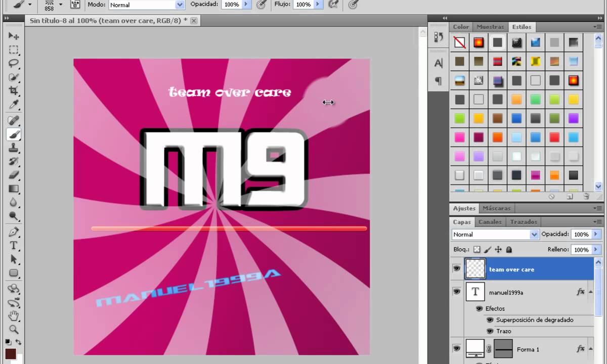Image resolution: width=607 pixels, height=364 pixels.
Task: Toggle lock position
Action: click(498, 250)
